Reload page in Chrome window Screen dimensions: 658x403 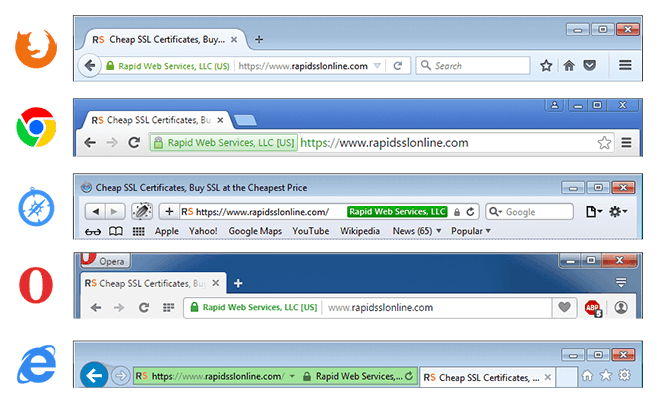click(134, 143)
